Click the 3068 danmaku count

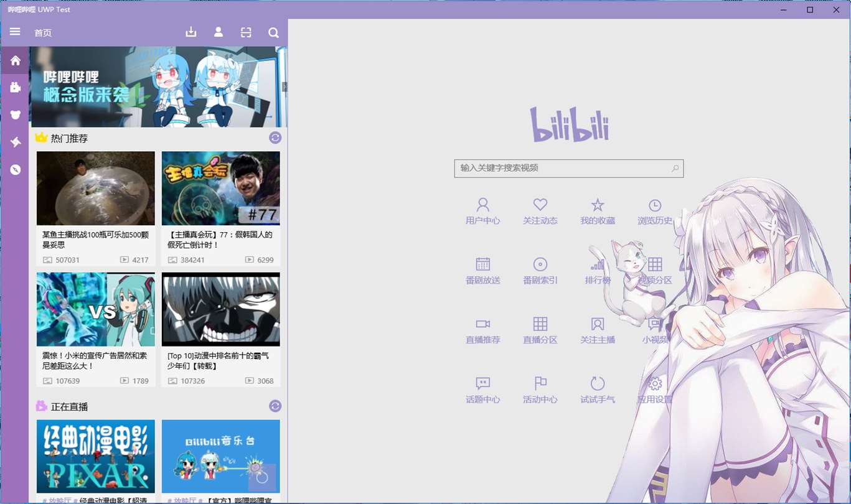(265, 381)
